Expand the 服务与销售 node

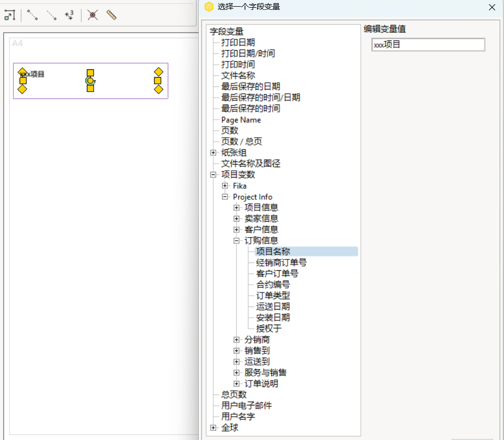pyautogui.click(x=236, y=373)
